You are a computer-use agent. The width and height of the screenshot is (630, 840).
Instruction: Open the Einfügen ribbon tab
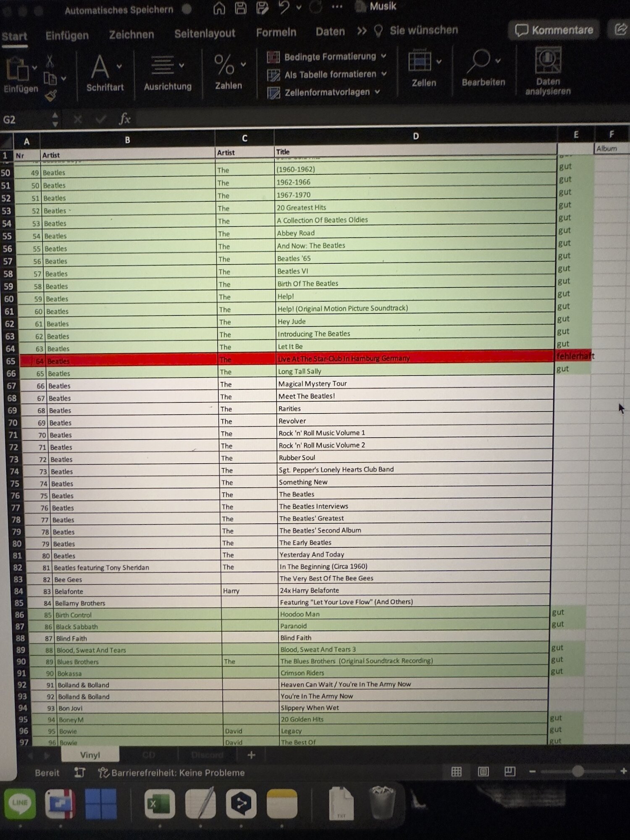pyautogui.click(x=67, y=35)
